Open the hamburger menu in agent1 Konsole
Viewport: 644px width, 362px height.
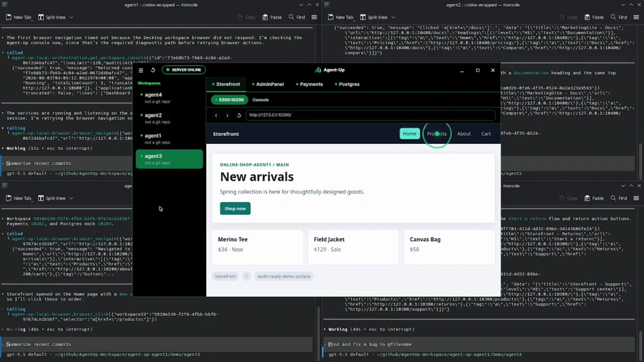314,17
